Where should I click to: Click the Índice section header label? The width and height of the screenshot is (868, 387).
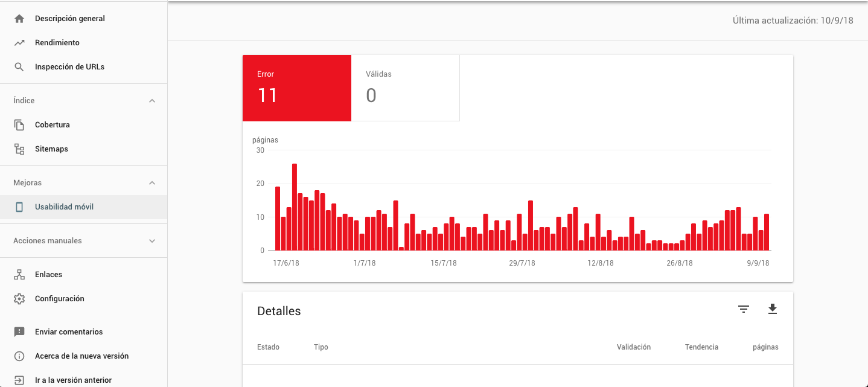[x=24, y=101]
